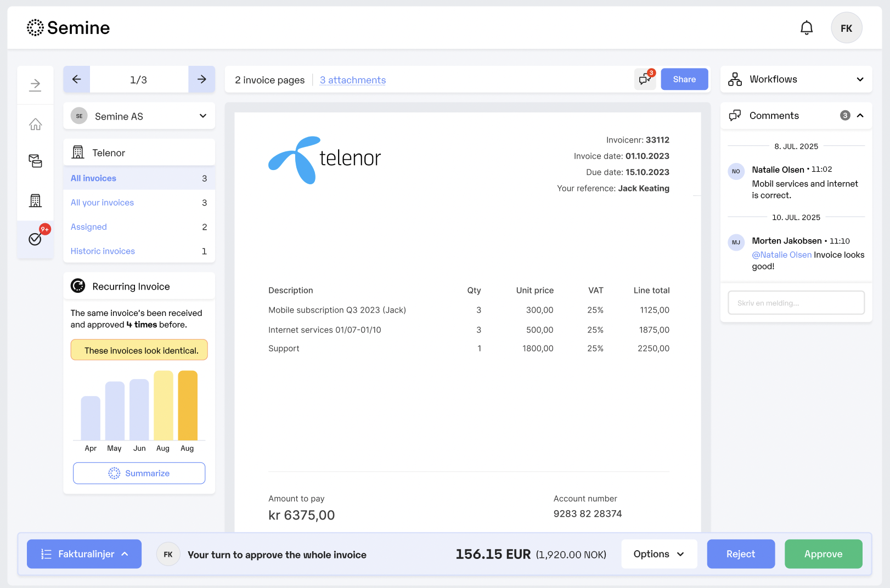Viewport: 890px width, 588px height.
Task: Click the orange Aug bar
Action: tap(188, 405)
